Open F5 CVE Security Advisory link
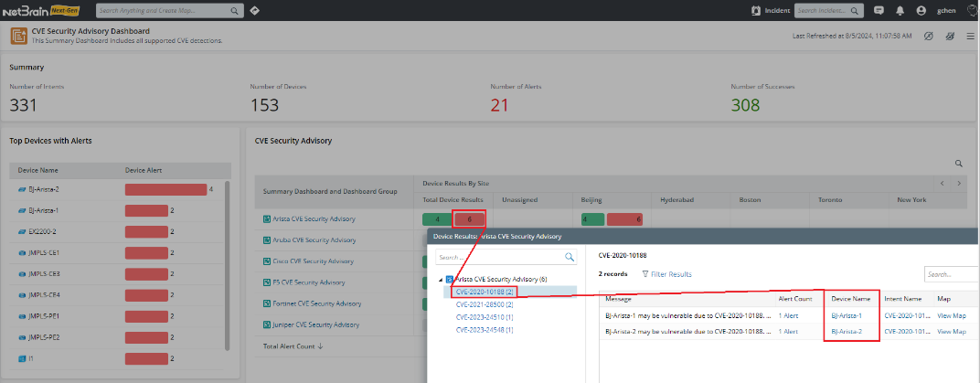 coord(309,282)
